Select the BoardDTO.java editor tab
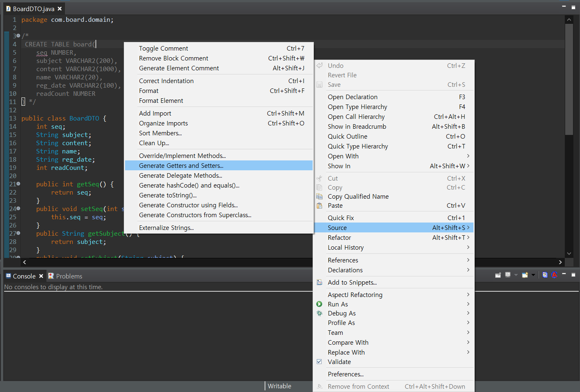 (33, 9)
